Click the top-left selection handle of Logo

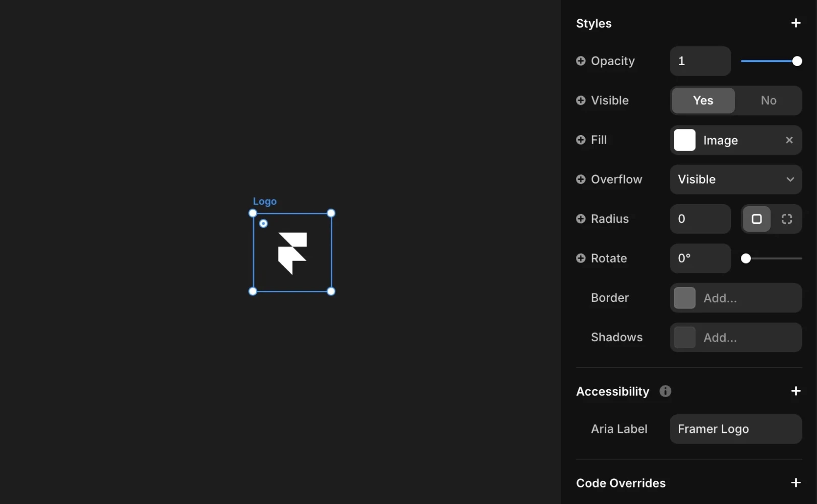coord(253,213)
